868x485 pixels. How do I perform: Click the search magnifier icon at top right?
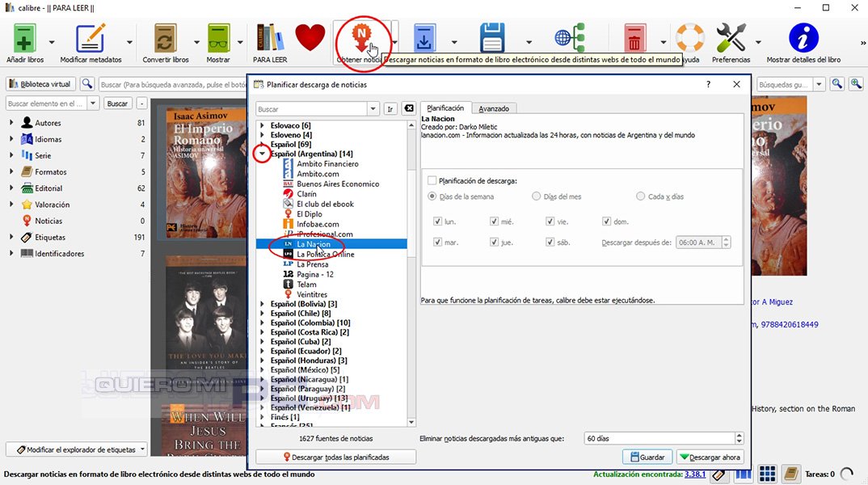837,84
